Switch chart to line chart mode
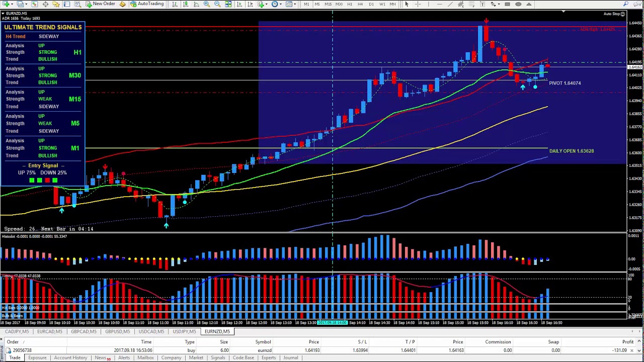The width and height of the screenshot is (644, 362). (x=196, y=4)
